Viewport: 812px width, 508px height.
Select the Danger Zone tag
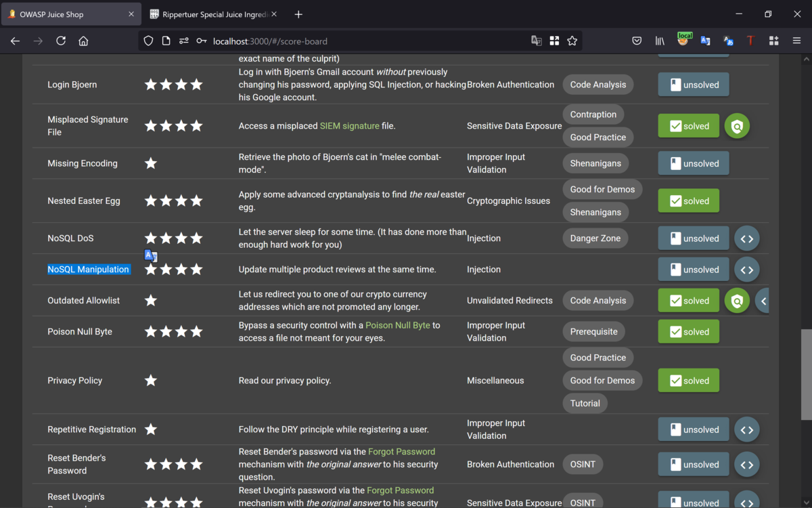pyautogui.click(x=595, y=238)
